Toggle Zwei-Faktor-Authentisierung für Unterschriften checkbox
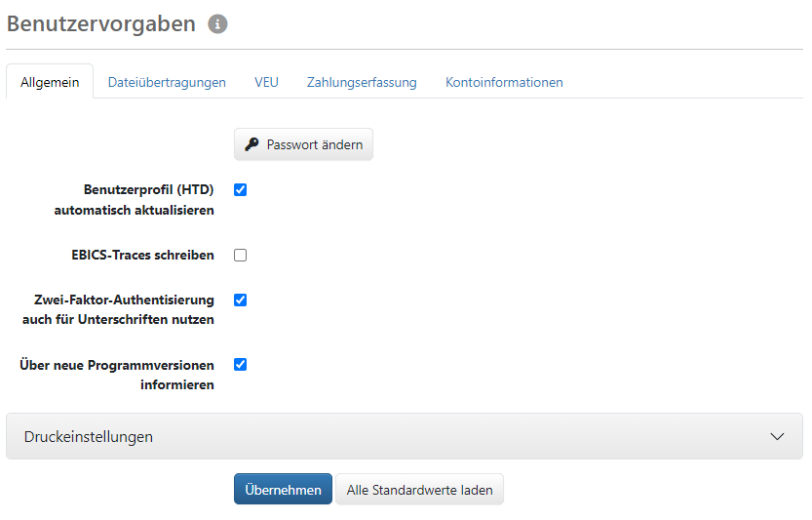The image size is (812, 520). pyautogui.click(x=240, y=300)
